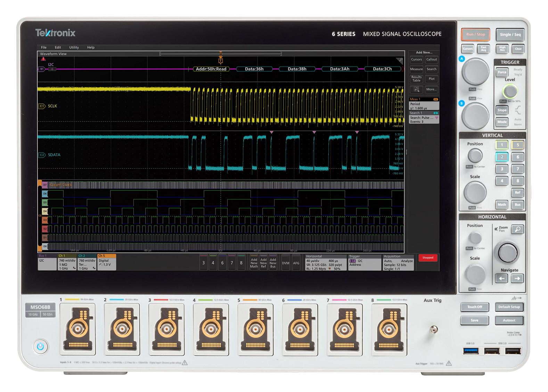Click the Navigate left arrow button
This screenshot has width=548, height=392.
coord(501,278)
